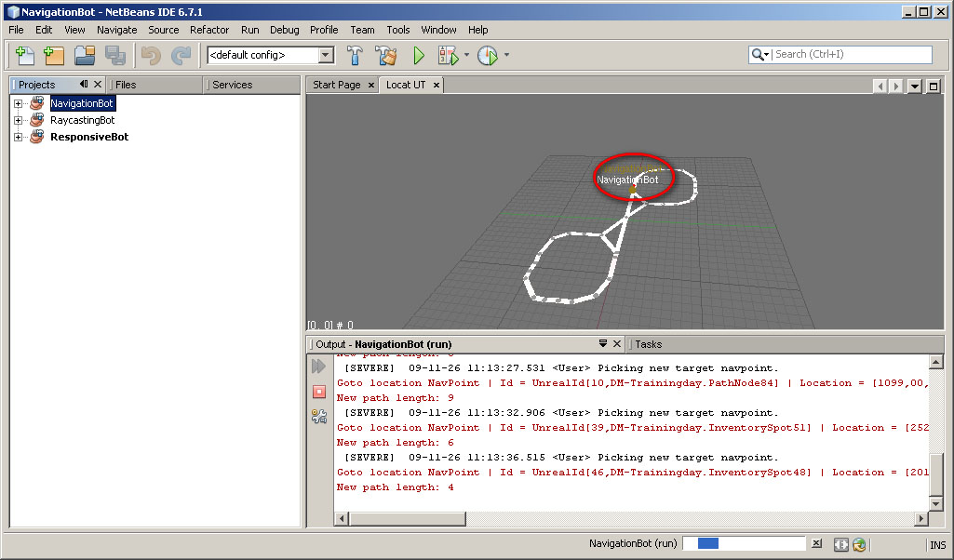The image size is (954, 560).
Task: Click the RaycastingBot project coffee-cup icon
Action: [37, 120]
